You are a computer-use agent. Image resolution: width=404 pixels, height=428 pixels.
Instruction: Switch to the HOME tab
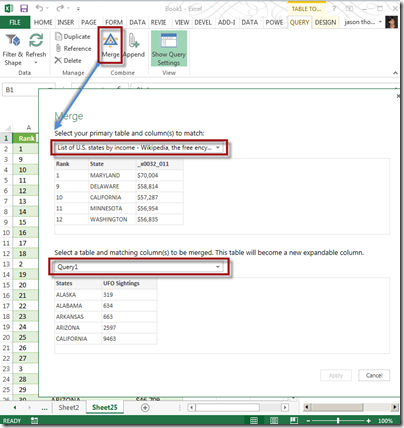[x=43, y=22]
